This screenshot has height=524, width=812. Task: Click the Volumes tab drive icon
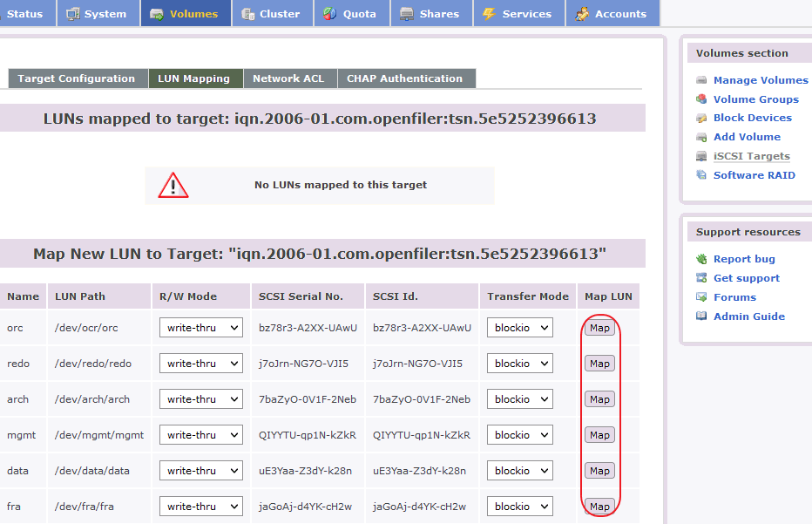pos(157,14)
